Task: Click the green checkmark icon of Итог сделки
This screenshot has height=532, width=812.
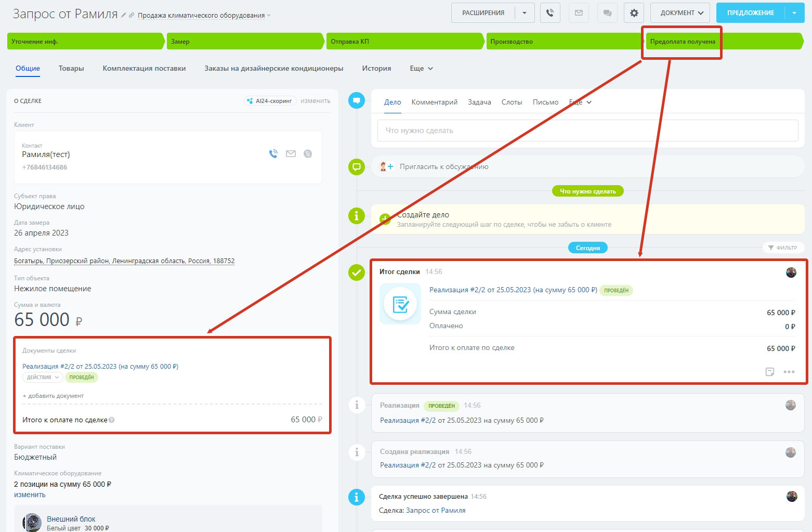Action: click(x=357, y=272)
